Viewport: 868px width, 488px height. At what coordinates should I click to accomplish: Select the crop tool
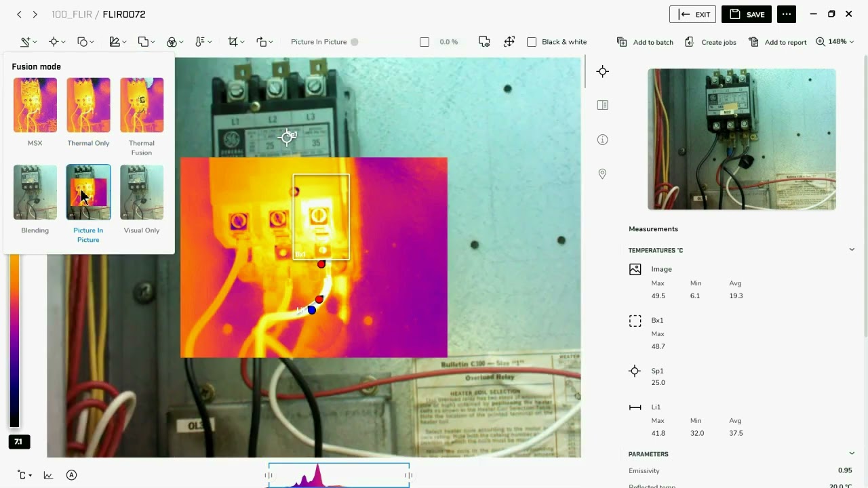point(233,42)
